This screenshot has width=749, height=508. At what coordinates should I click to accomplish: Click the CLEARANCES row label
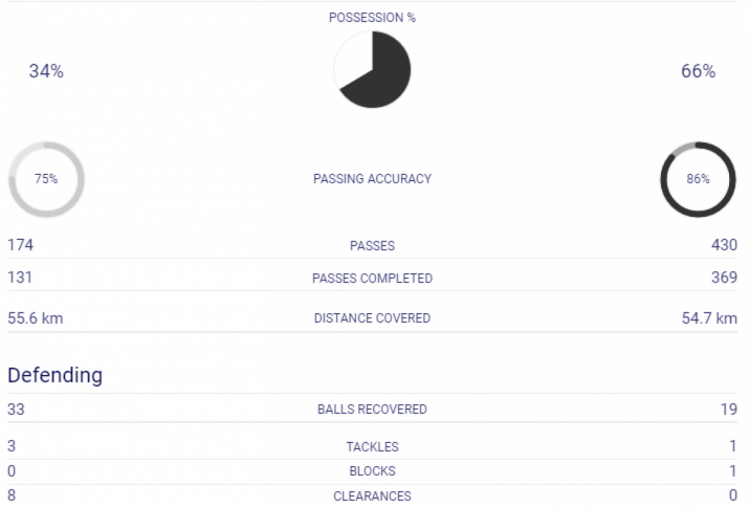click(x=372, y=496)
